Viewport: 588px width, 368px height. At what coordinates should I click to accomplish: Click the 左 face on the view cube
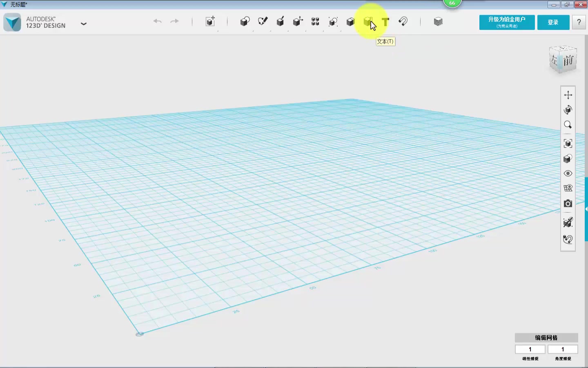click(x=555, y=60)
